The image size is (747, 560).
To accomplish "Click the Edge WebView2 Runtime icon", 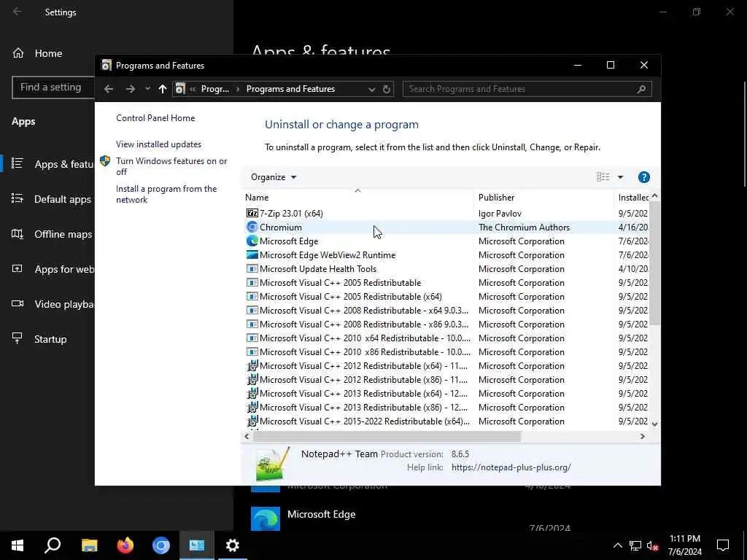I will (252, 254).
